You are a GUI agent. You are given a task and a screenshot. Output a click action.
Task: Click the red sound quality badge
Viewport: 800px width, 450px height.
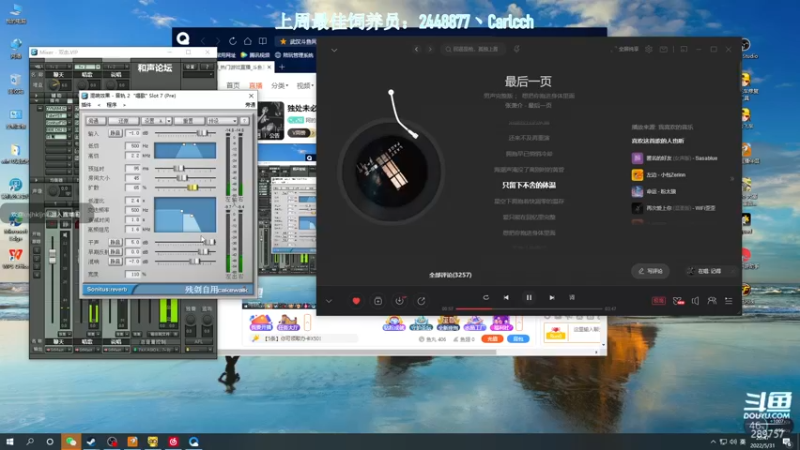click(x=659, y=301)
